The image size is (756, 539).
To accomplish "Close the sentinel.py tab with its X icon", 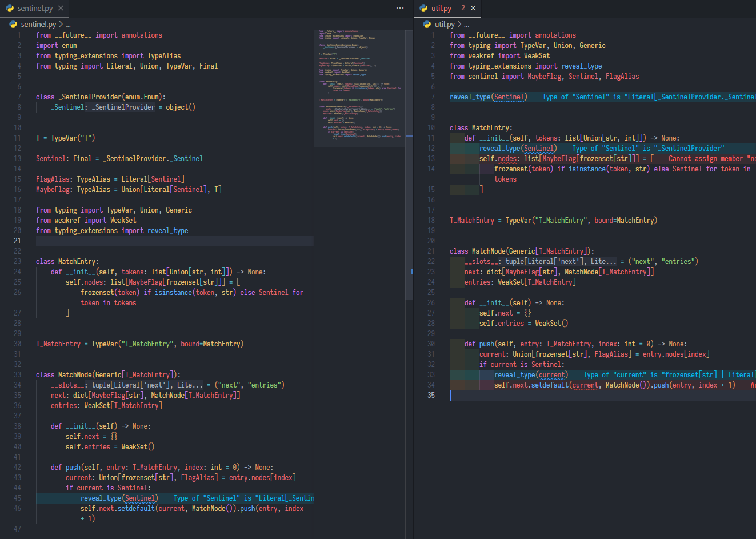I will pyautogui.click(x=61, y=9).
